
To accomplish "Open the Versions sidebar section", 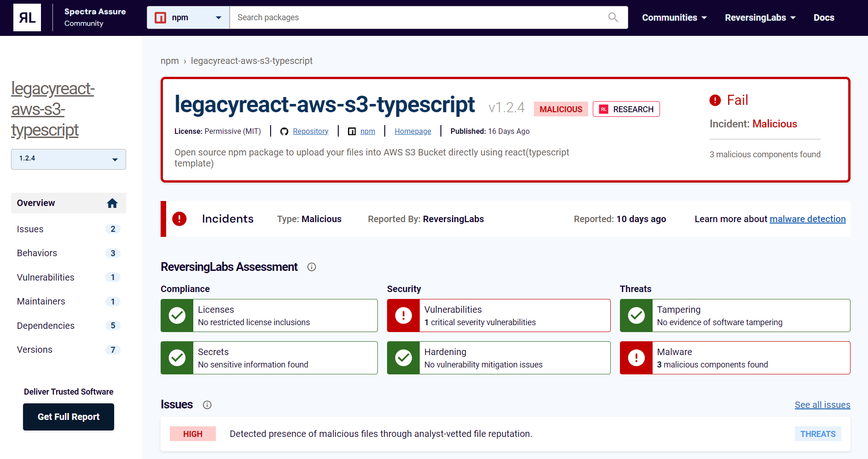I will 69,350.
